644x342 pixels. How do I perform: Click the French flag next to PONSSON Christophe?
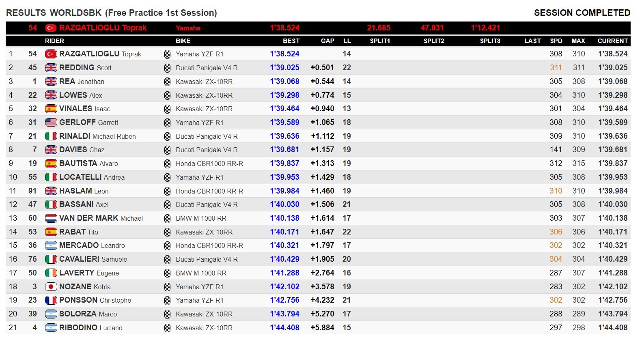[x=51, y=300]
